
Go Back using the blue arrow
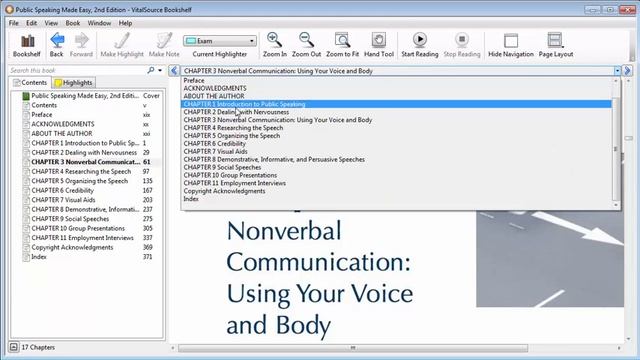[x=57, y=45]
